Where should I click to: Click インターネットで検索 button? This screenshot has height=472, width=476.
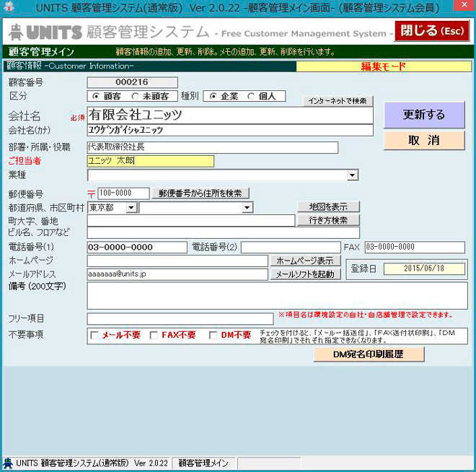click(338, 101)
